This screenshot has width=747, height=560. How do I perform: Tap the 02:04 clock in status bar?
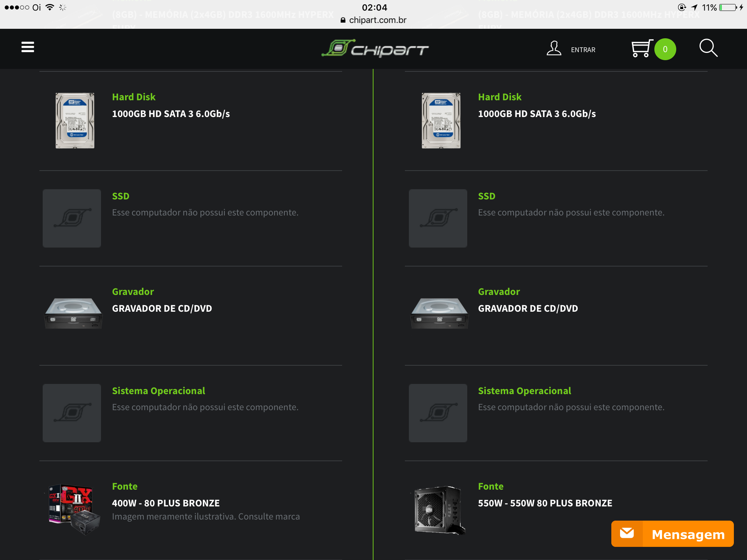375,7
